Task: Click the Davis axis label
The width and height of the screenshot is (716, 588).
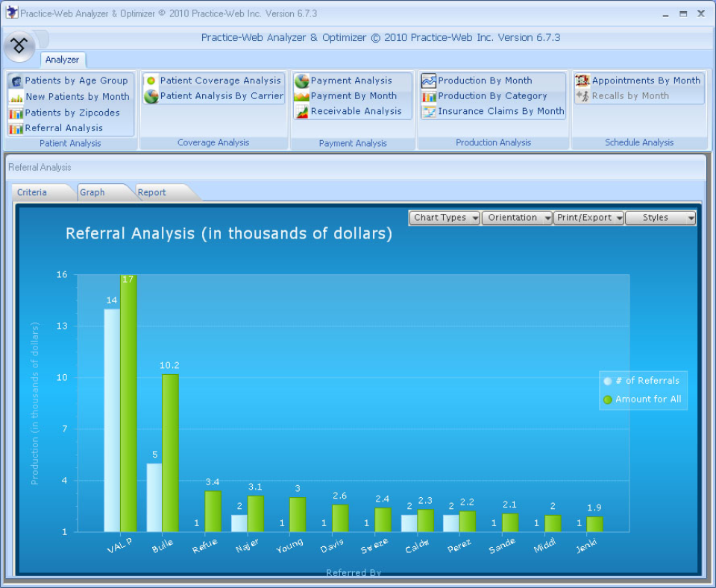Action: (x=332, y=545)
